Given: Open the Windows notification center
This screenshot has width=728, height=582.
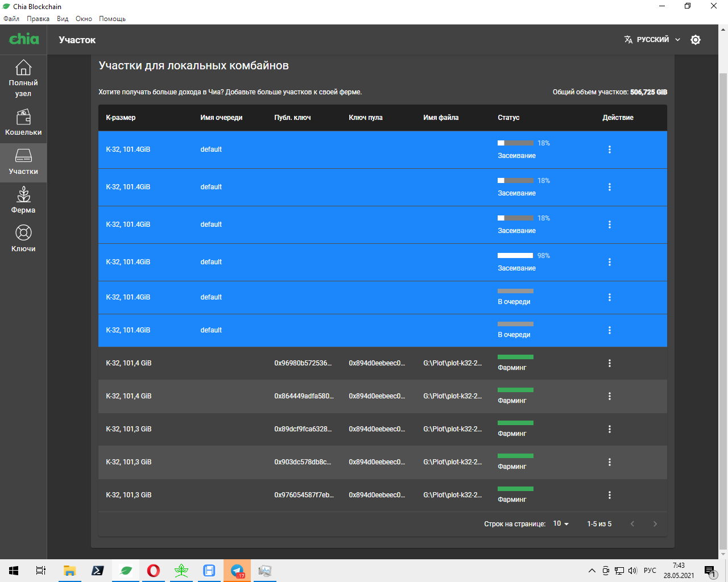Looking at the screenshot, I should [710, 571].
